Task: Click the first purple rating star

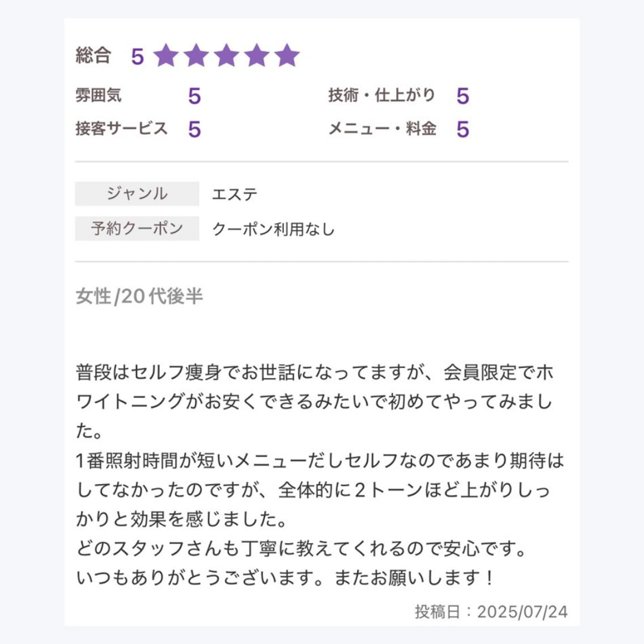Action: (x=166, y=56)
